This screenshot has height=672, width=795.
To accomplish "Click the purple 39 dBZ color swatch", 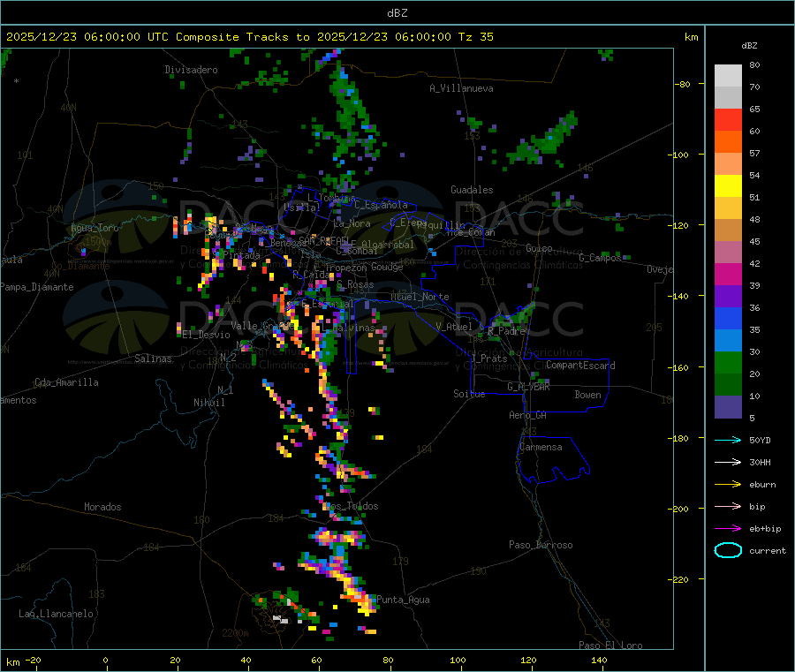I will coord(728,297).
